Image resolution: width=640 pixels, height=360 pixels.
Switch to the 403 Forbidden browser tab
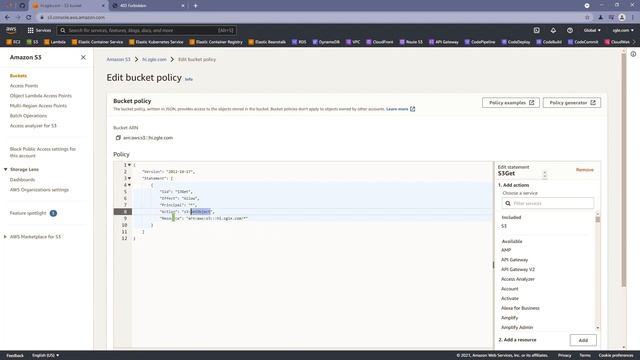(148, 6)
